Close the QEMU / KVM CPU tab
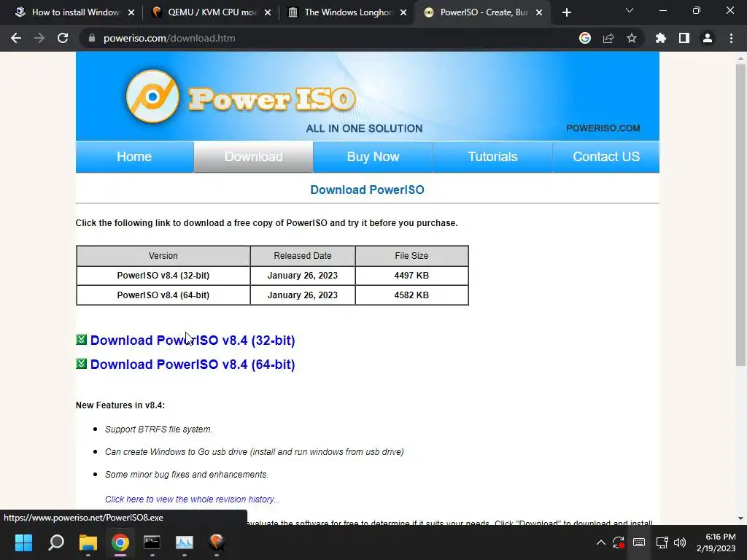 click(x=268, y=12)
